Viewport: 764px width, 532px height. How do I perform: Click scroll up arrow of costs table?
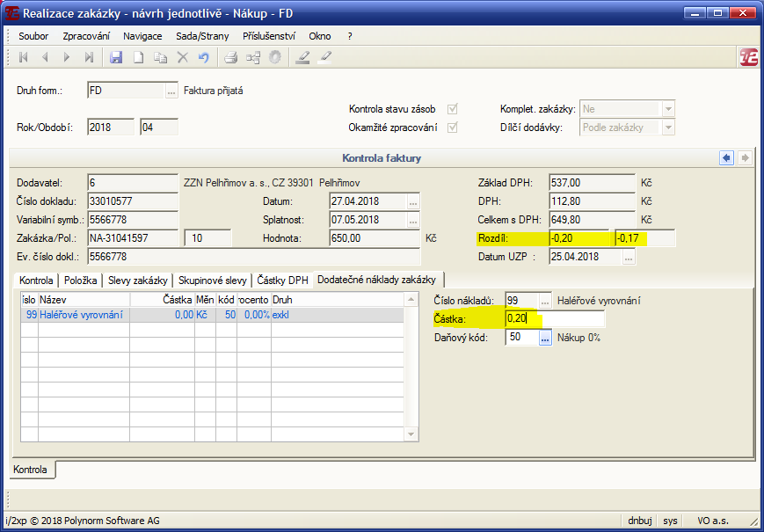click(x=411, y=299)
